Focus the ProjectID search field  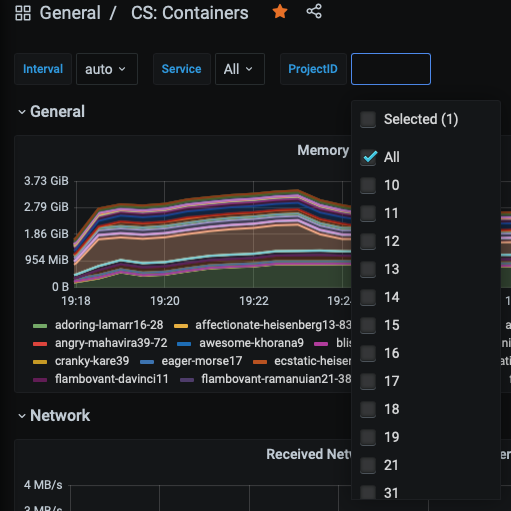[391, 69]
